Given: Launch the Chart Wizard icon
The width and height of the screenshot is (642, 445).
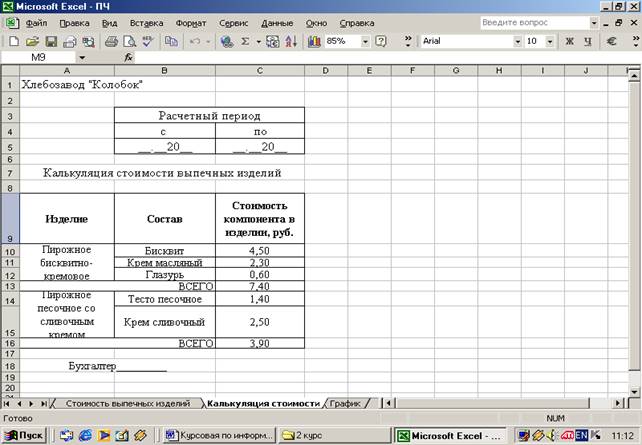Looking at the screenshot, I should 314,42.
